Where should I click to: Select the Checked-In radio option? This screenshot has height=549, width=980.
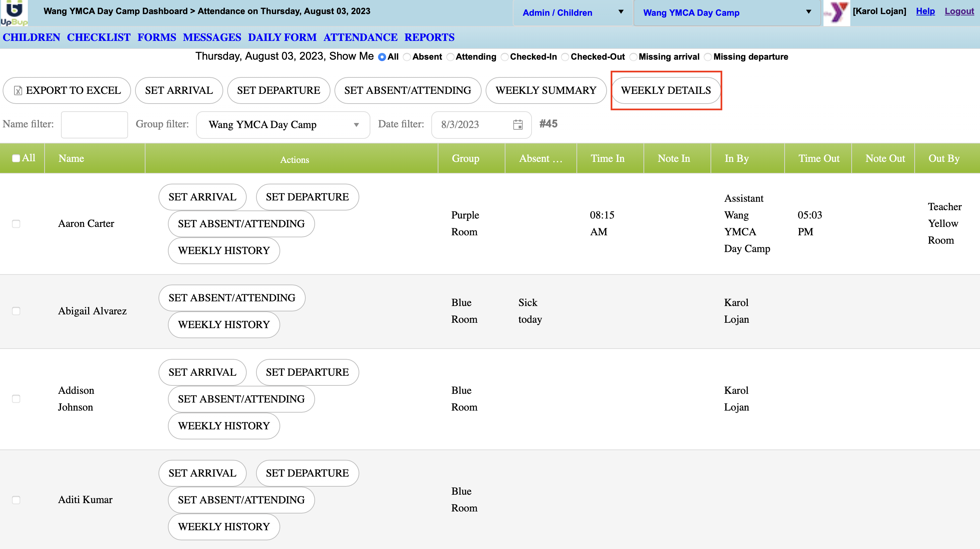[x=504, y=57]
